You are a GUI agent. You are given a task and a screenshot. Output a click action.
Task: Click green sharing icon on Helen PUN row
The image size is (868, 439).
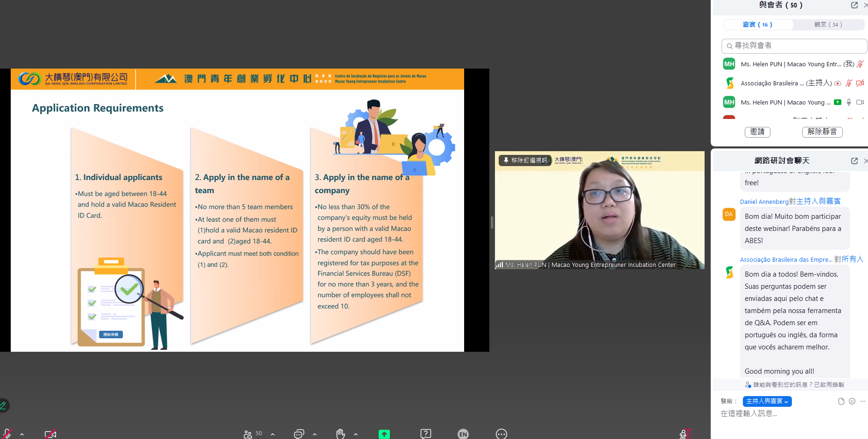[x=838, y=102]
